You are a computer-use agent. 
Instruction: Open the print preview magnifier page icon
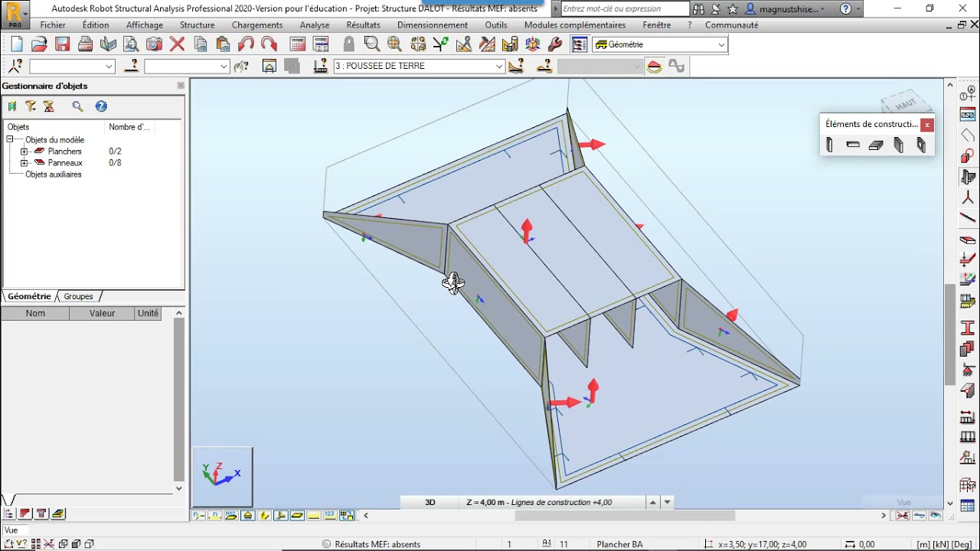click(x=131, y=44)
